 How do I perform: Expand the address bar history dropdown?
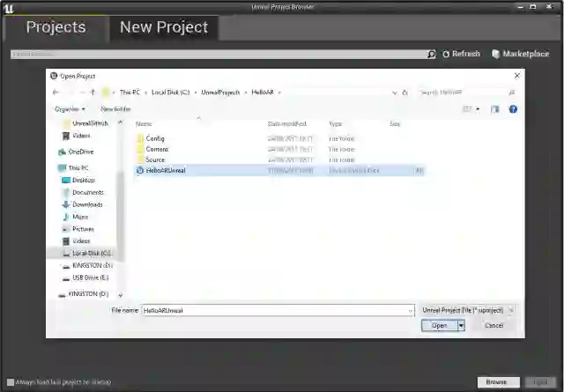[x=395, y=92]
